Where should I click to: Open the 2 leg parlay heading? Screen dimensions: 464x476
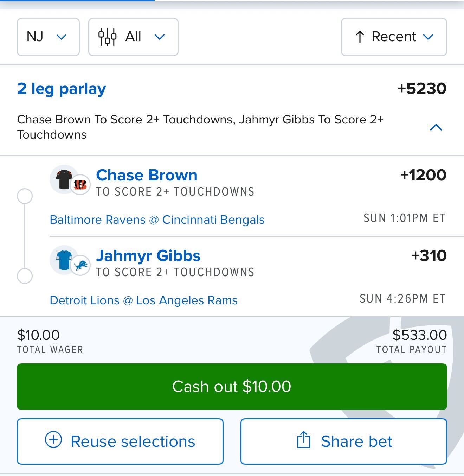point(62,89)
